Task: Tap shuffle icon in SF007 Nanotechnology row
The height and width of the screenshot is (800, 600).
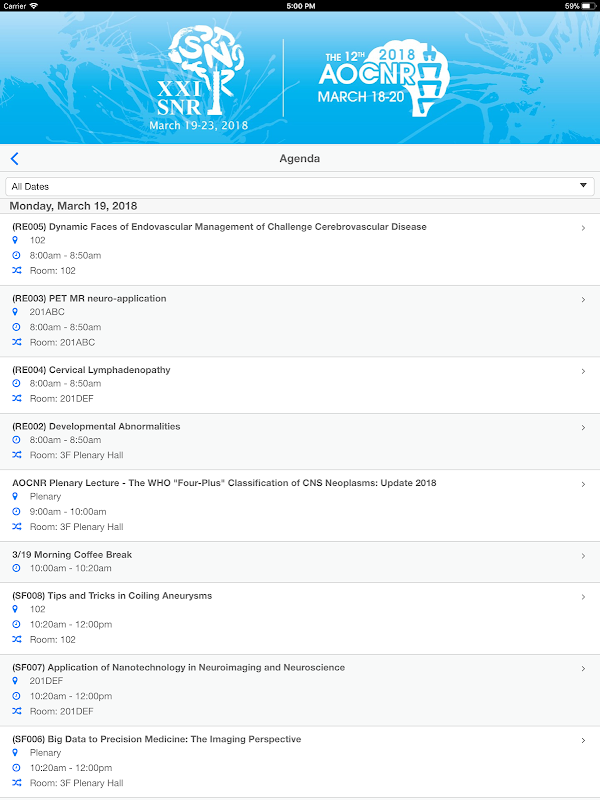Action: tap(17, 711)
